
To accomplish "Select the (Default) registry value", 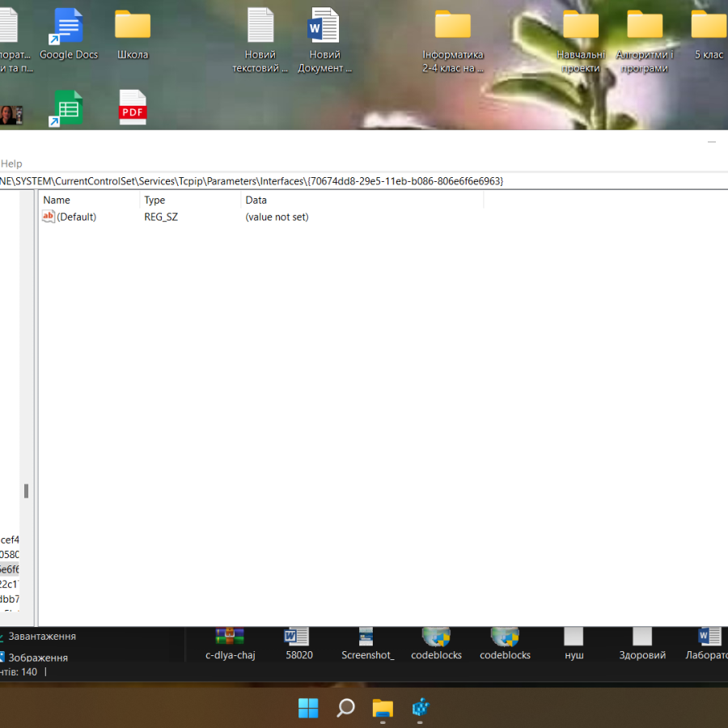I will pos(76,217).
